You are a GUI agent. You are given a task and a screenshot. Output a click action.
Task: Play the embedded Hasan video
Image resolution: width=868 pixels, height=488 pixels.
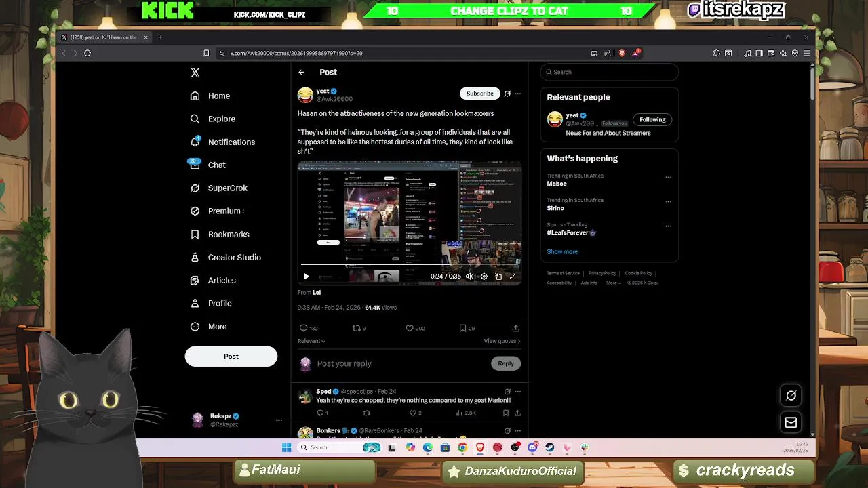306,277
